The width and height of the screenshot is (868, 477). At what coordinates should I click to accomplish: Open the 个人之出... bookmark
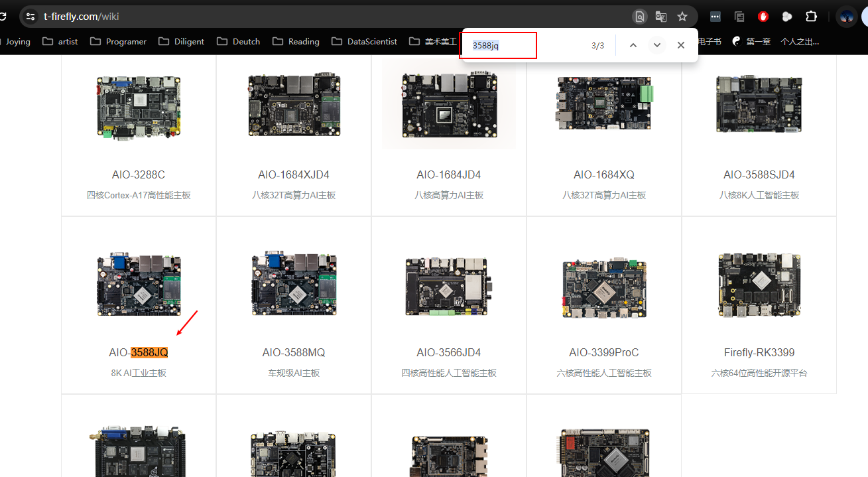800,41
